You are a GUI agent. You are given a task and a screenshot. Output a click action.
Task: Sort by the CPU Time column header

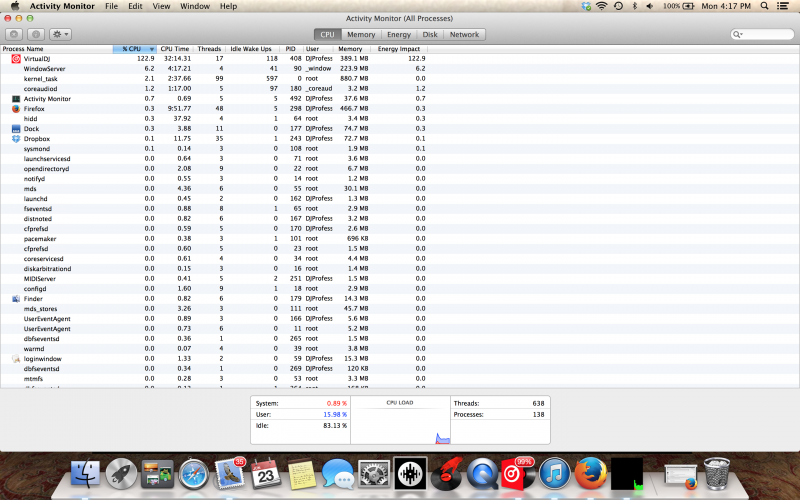(x=175, y=49)
